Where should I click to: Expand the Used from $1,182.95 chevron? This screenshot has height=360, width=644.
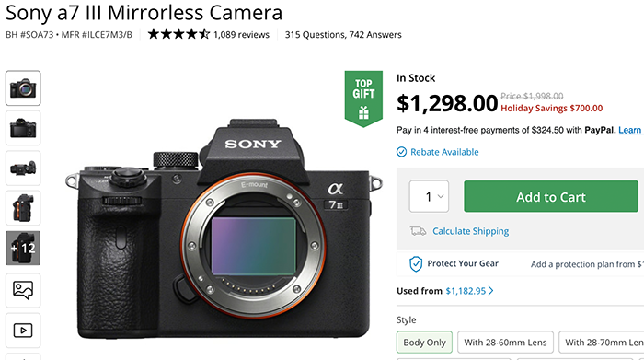(x=490, y=291)
